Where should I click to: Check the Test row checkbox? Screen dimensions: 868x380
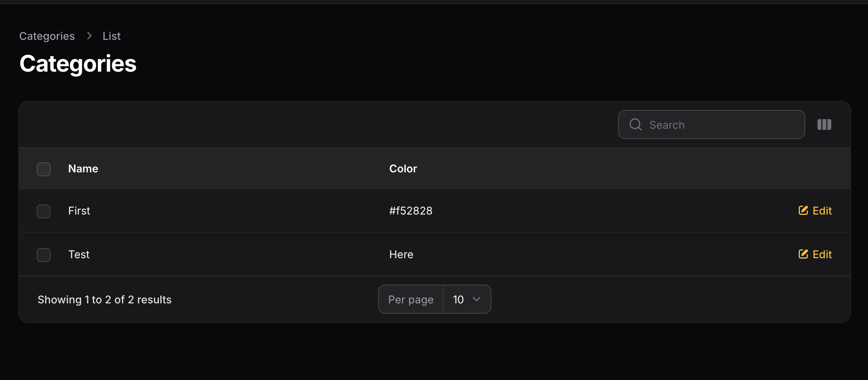tap(44, 255)
